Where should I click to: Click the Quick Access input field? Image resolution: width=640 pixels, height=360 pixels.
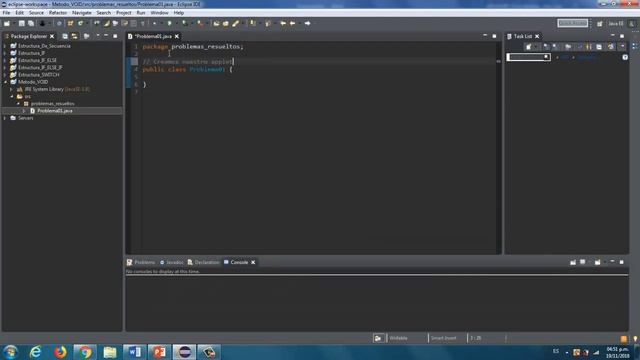pyautogui.click(x=573, y=23)
